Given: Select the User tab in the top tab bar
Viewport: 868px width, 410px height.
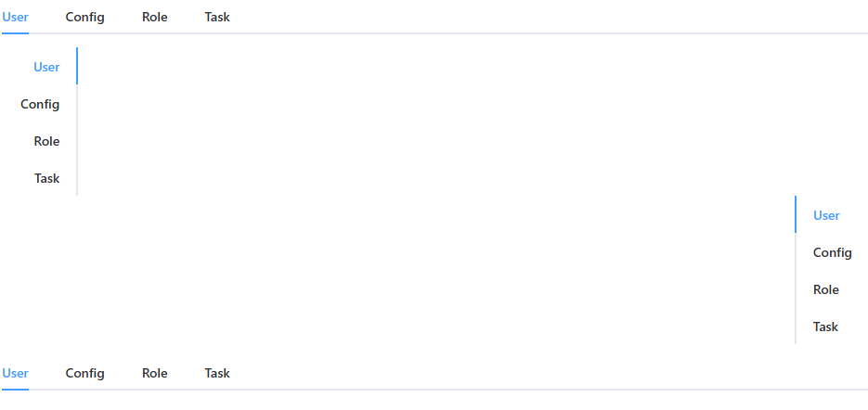Looking at the screenshot, I should 16,17.
